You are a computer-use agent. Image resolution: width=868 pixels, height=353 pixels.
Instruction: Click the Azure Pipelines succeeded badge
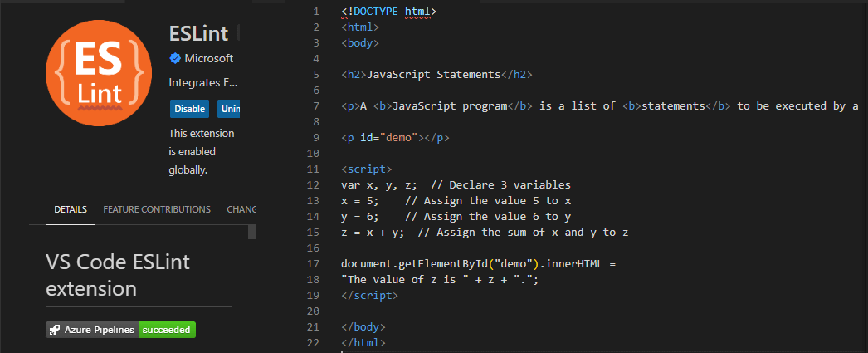pyautogui.click(x=120, y=330)
